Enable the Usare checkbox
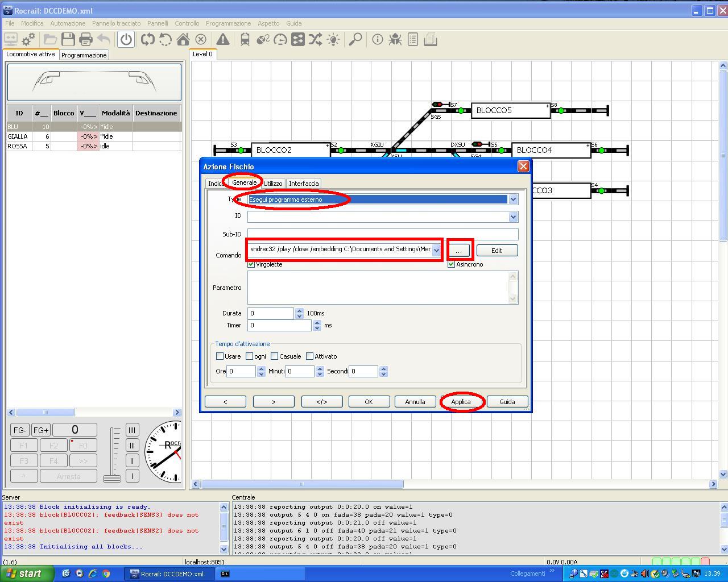The width and height of the screenshot is (728, 582). pos(220,356)
